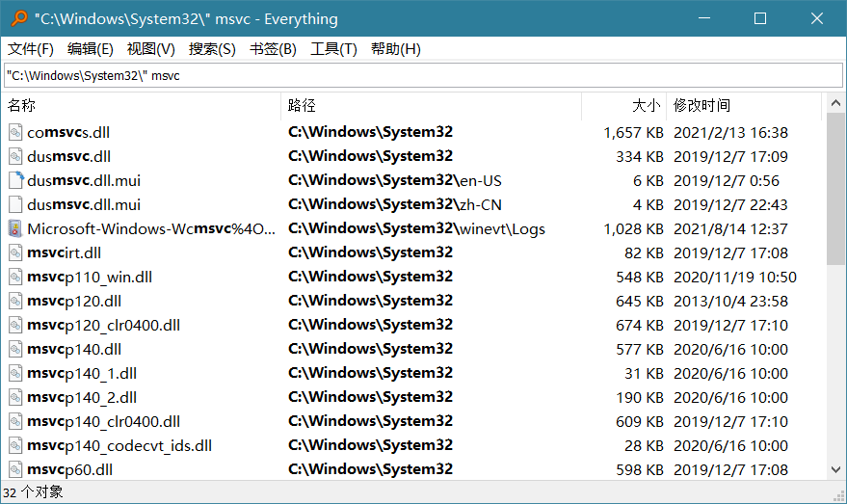Image resolution: width=847 pixels, height=504 pixels.
Task: Select the msvcp140_clr0400.dll file name
Action: (104, 421)
